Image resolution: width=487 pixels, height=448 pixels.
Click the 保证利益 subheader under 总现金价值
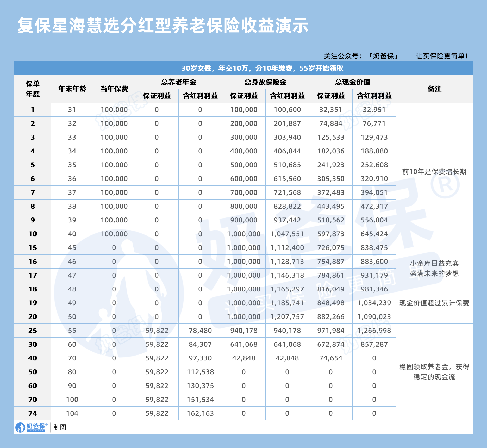(331, 96)
